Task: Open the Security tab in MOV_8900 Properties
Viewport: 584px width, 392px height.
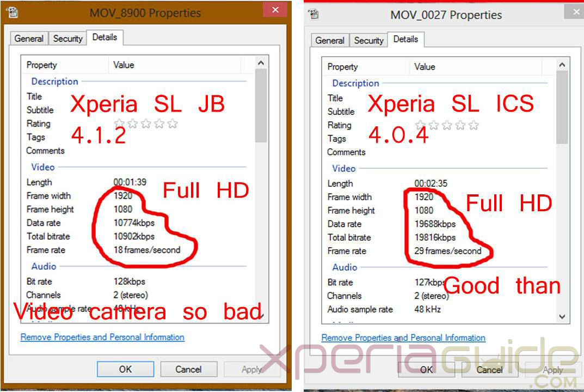Action: pos(67,38)
